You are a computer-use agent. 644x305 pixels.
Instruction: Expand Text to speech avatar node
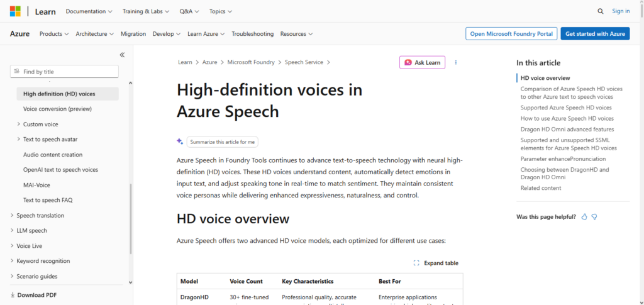19,139
